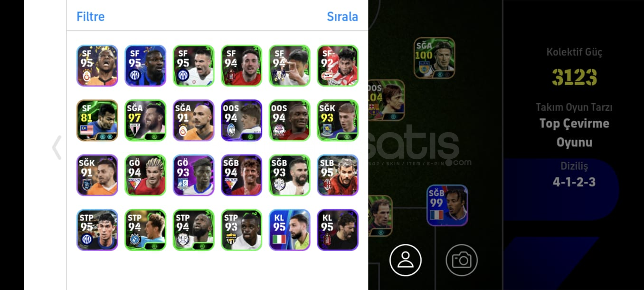The width and height of the screenshot is (644, 290).
Task: Choose the OOS 94 Atalanta player card
Action: pos(242,120)
